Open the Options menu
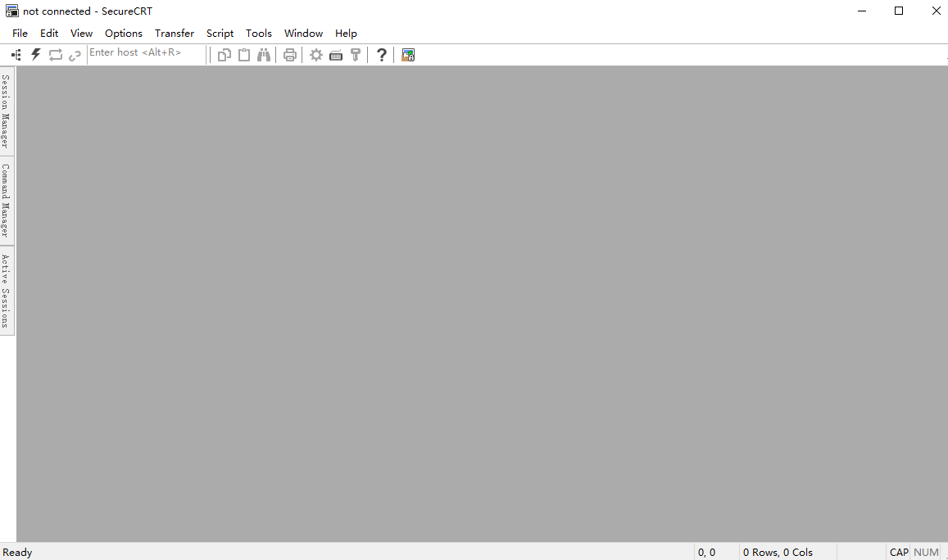 (x=124, y=34)
